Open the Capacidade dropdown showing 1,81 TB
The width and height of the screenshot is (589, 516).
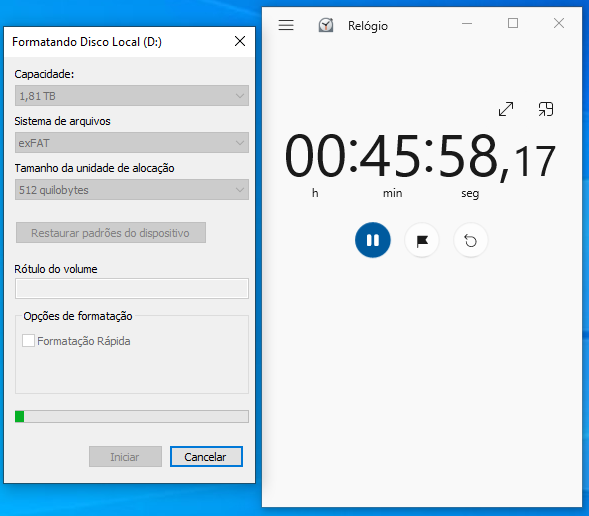click(132, 95)
